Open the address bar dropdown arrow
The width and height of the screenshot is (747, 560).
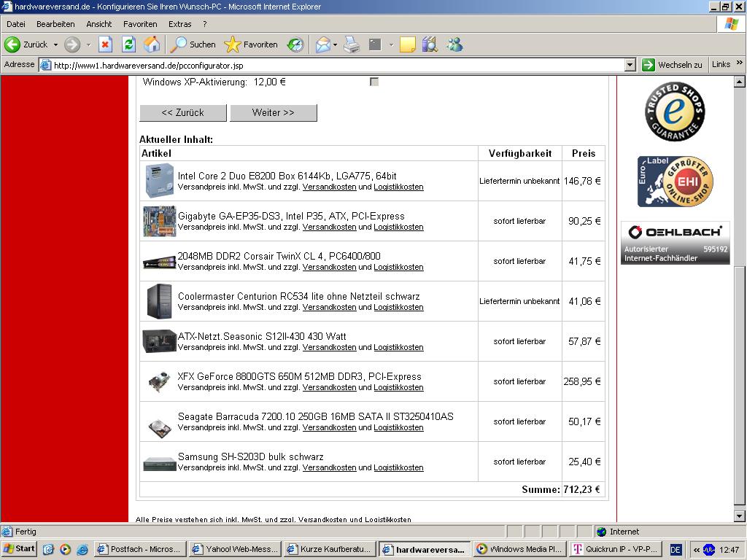click(x=630, y=65)
